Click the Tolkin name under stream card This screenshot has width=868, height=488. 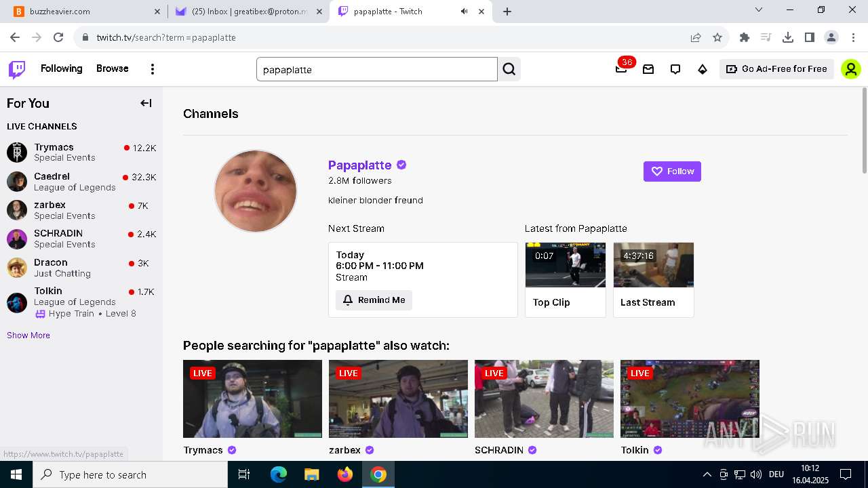(635, 450)
